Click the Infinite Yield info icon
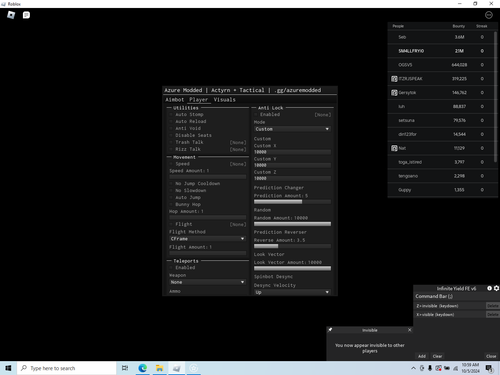Image resolution: width=500 pixels, height=375 pixels. [489, 288]
